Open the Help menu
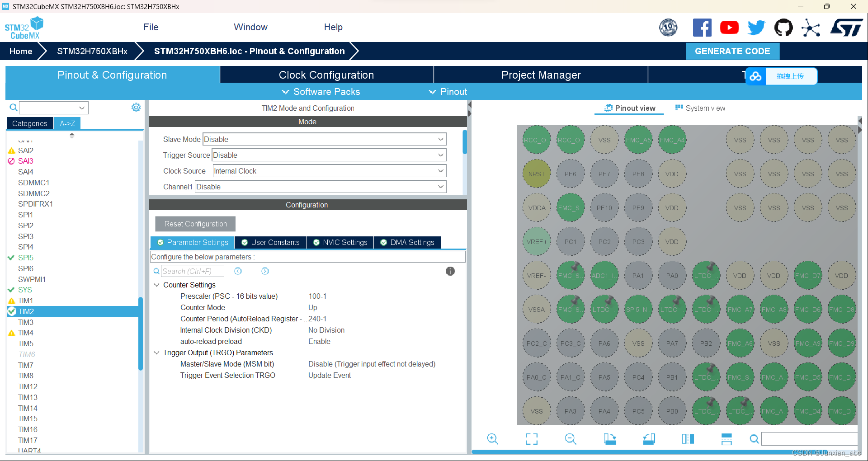Screen dimensions: 868x461 coord(333,27)
